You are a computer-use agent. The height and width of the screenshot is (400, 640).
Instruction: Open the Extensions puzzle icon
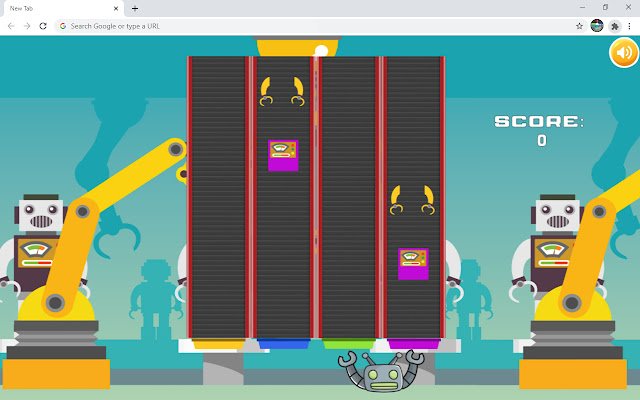[x=615, y=26]
